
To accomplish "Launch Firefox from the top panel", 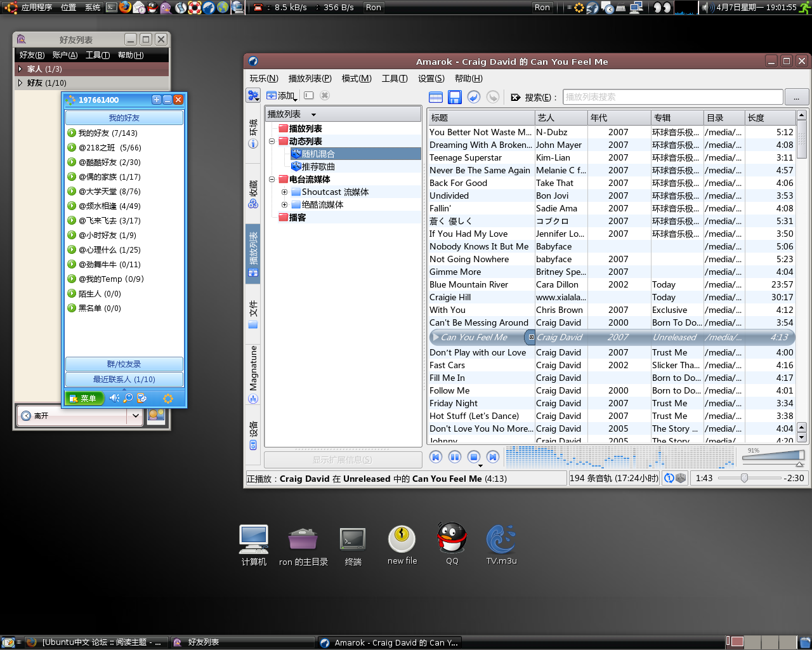I will pyautogui.click(x=125, y=7).
